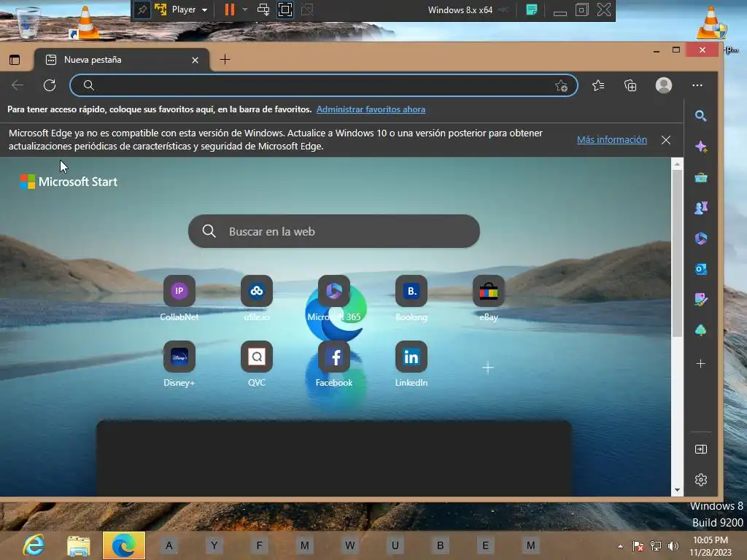
Task: Click Administrar favoritos ahora link
Action: click(x=371, y=109)
